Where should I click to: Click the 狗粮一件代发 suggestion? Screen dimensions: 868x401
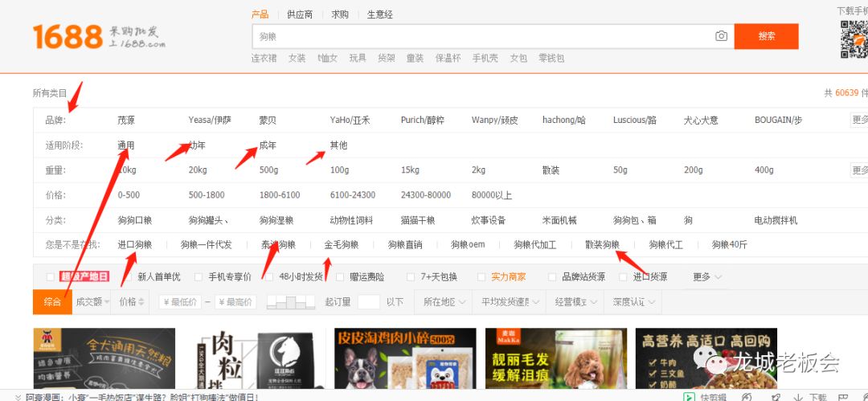[206, 244]
